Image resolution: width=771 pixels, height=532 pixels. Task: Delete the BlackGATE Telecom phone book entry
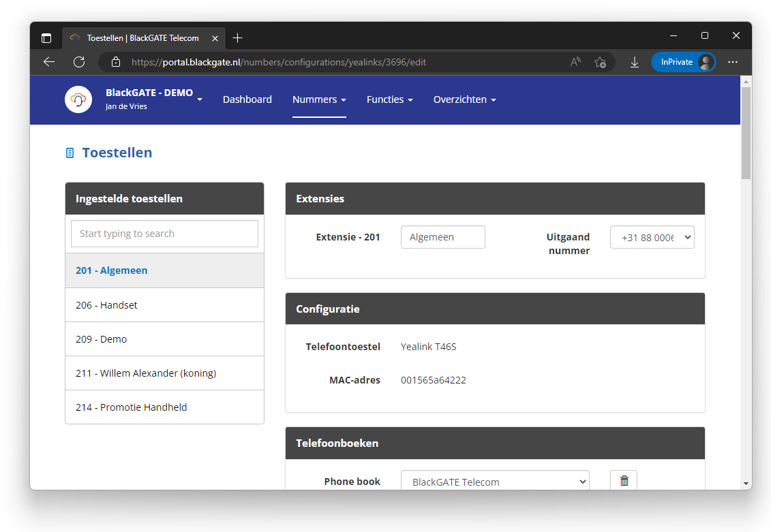click(x=624, y=481)
